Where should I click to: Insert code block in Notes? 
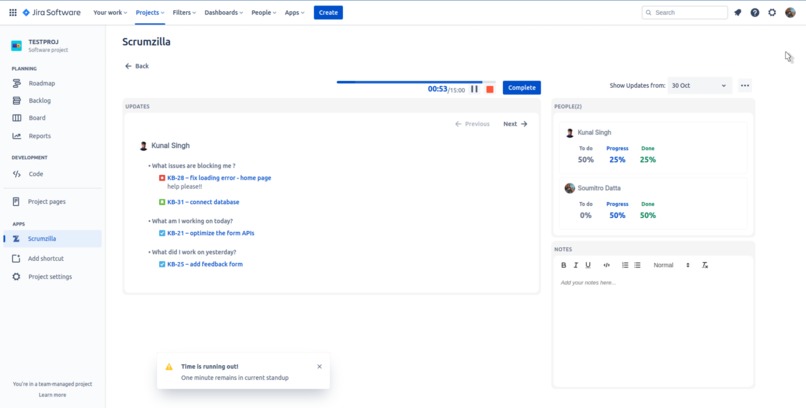607,265
